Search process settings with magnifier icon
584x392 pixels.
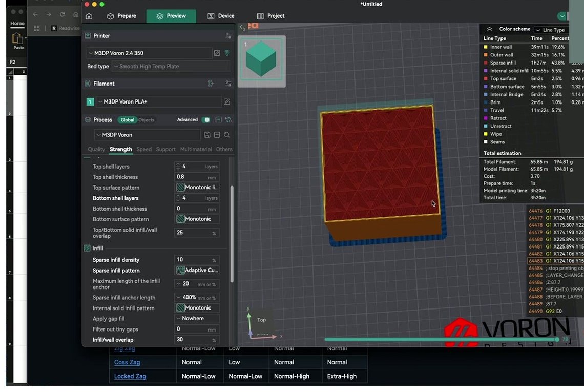coord(226,135)
